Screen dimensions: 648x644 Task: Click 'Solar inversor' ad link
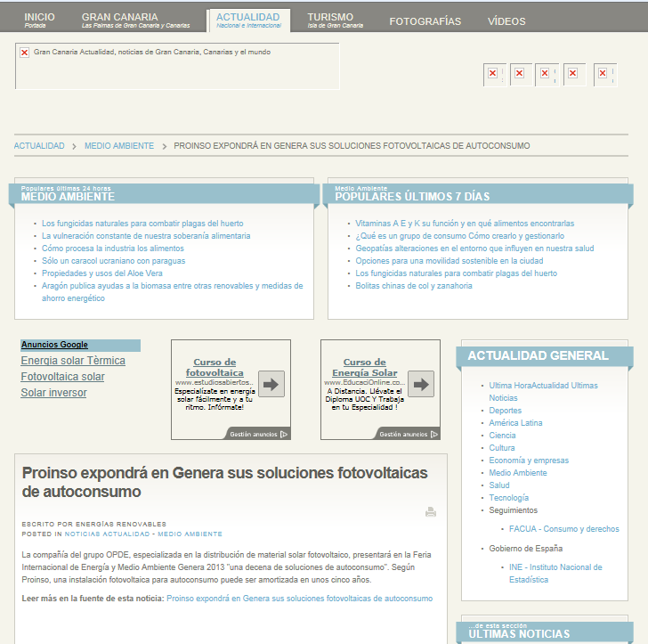53,393
